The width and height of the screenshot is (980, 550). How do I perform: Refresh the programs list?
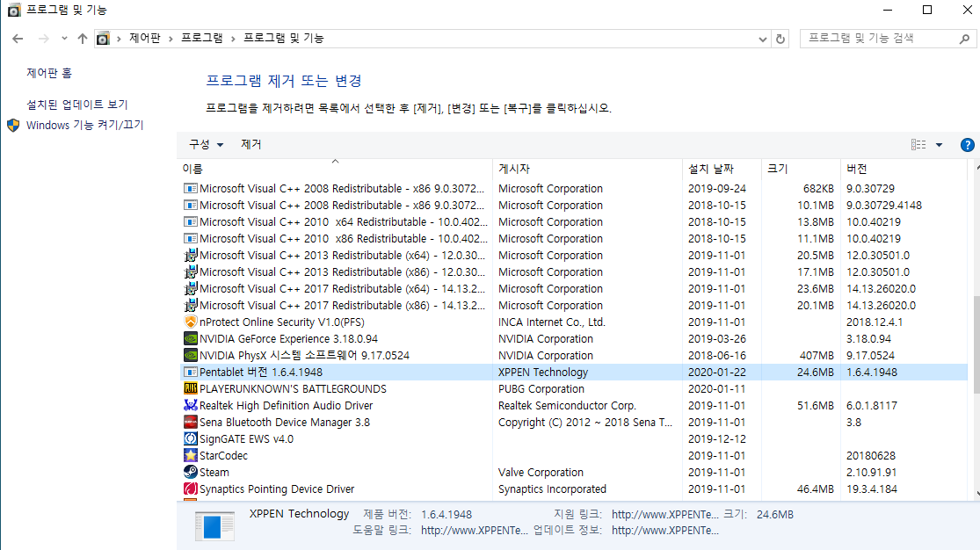(x=780, y=39)
